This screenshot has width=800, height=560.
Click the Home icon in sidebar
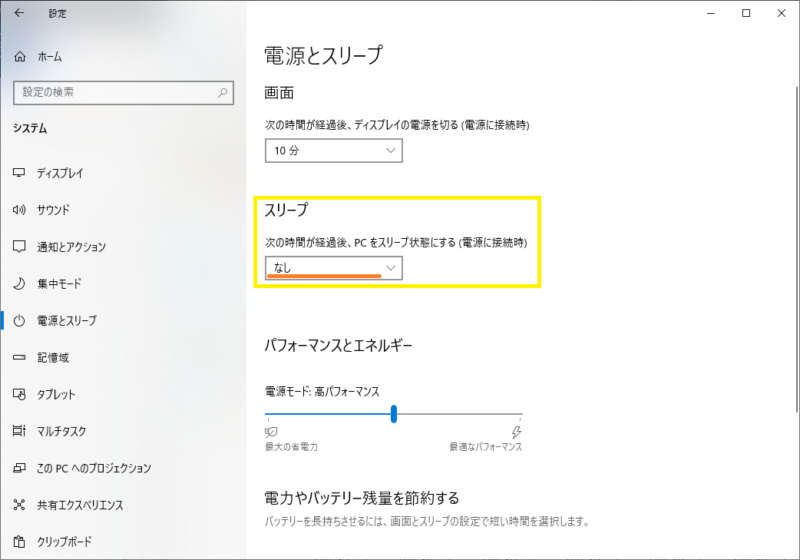[19, 57]
